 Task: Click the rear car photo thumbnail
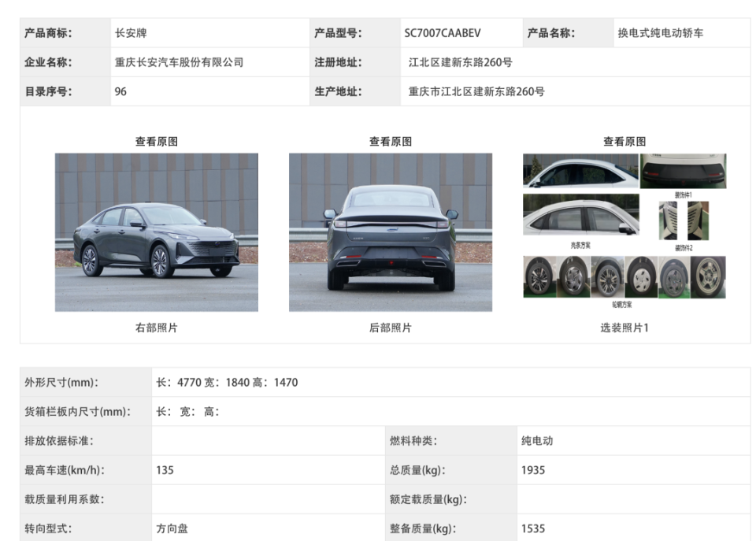391,232
